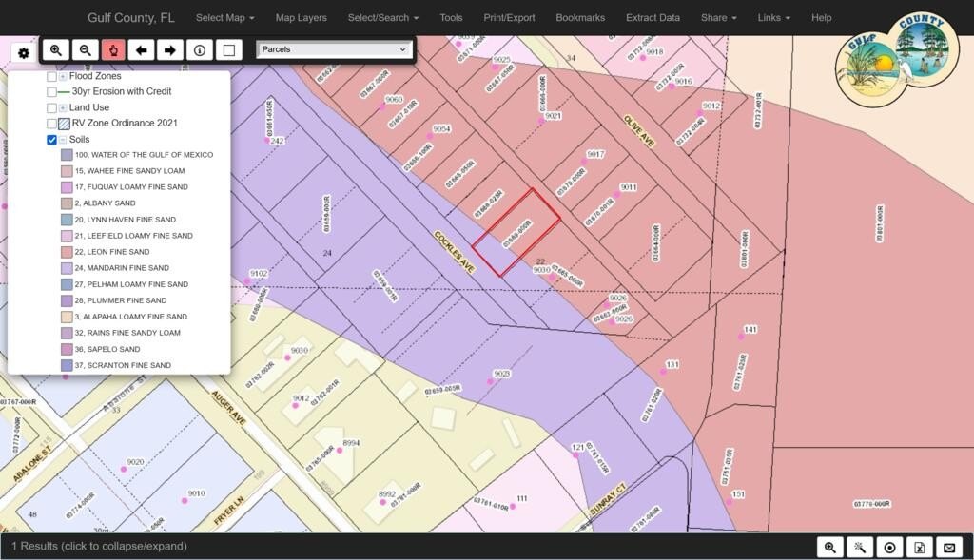
Task: Click Extract Data in navbar
Action: [x=653, y=18]
